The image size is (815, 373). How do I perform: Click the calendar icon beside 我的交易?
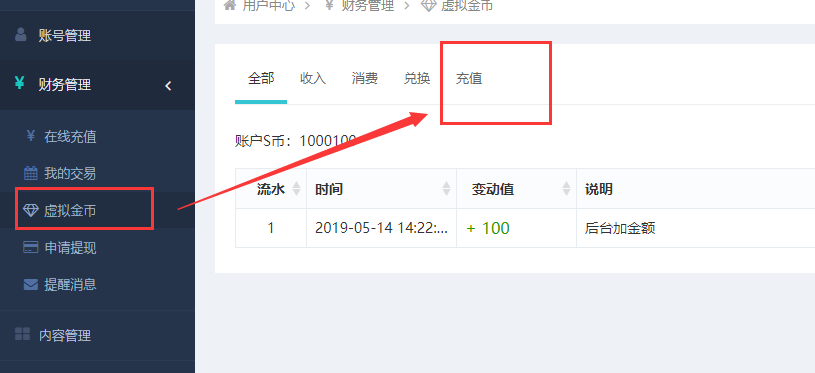pos(31,173)
